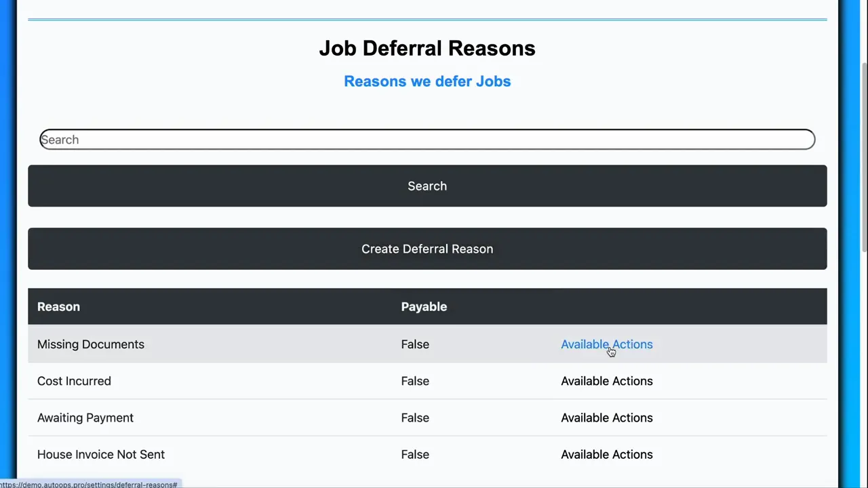Open Available Actions for Missing Documents
The width and height of the screenshot is (868, 488).
(606, 344)
